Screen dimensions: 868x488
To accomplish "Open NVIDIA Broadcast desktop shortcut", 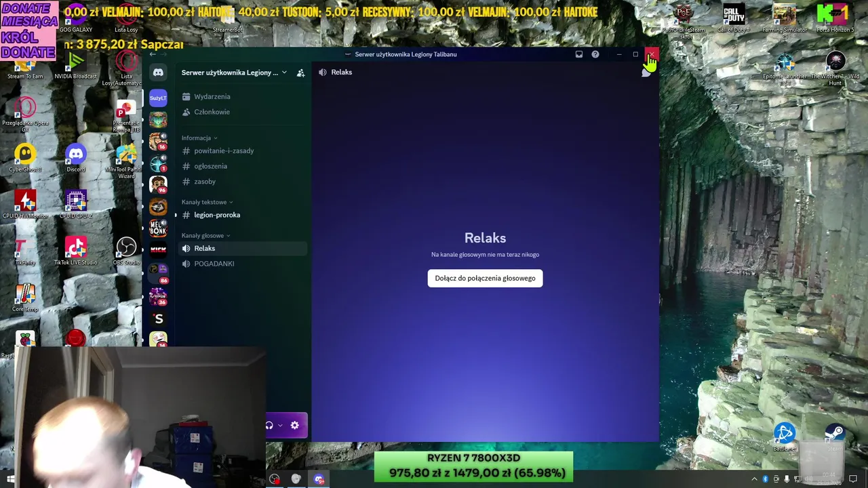I will [x=75, y=66].
